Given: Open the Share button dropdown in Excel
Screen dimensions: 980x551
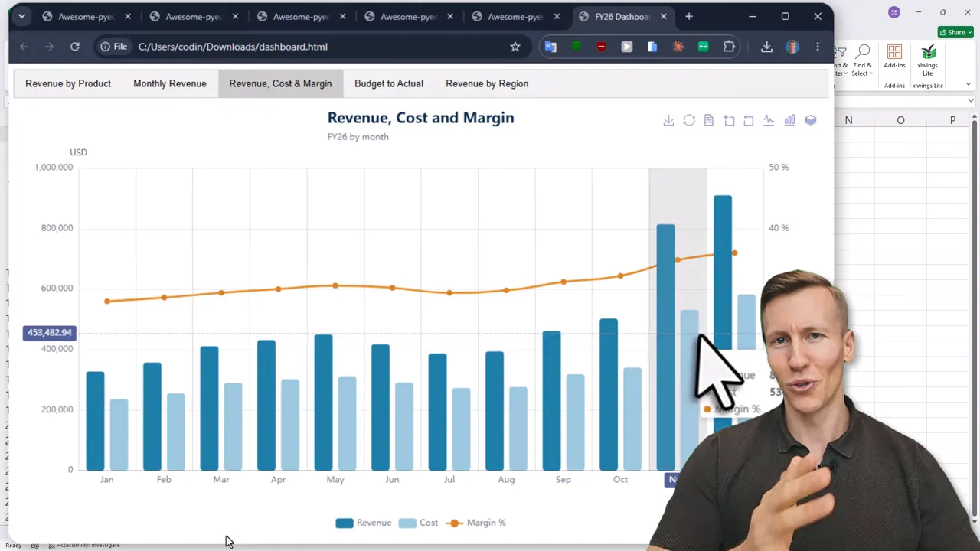Looking at the screenshot, I should 955,32.
